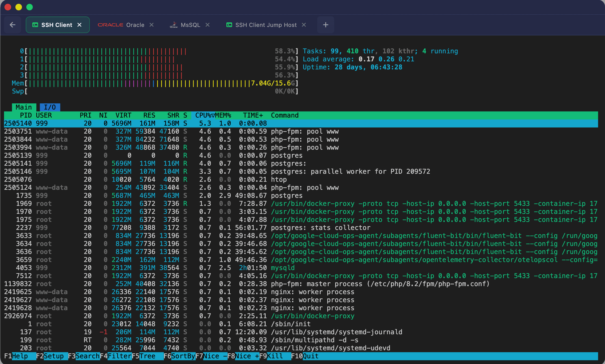This screenshot has height=364, width=605.
Task: Click F7 Nice - in the footer
Action: click(x=211, y=356)
